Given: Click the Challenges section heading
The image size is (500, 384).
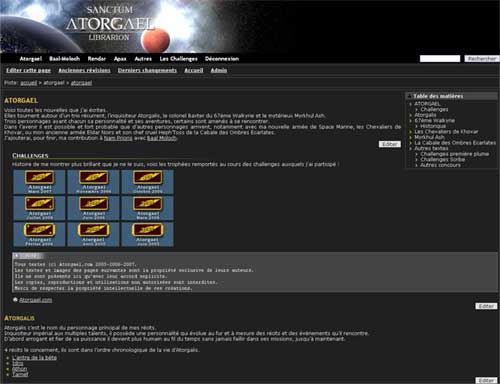Looking at the screenshot, I should tap(30, 156).
